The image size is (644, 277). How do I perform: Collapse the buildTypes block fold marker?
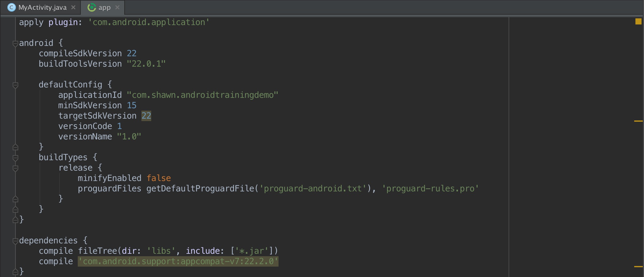click(15, 158)
